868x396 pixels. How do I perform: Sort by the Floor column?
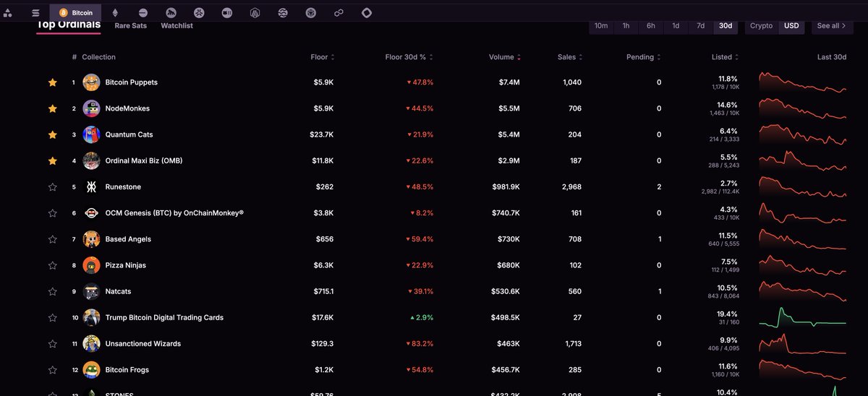[322, 57]
